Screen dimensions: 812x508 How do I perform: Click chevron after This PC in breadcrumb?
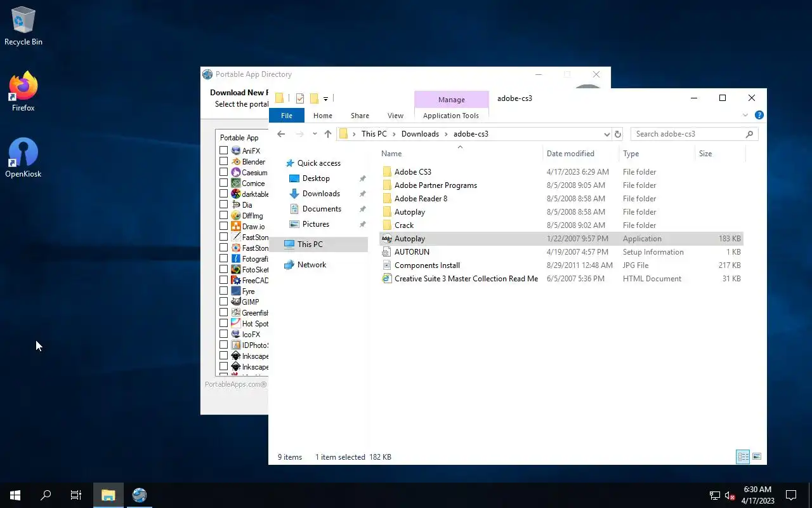(394, 134)
